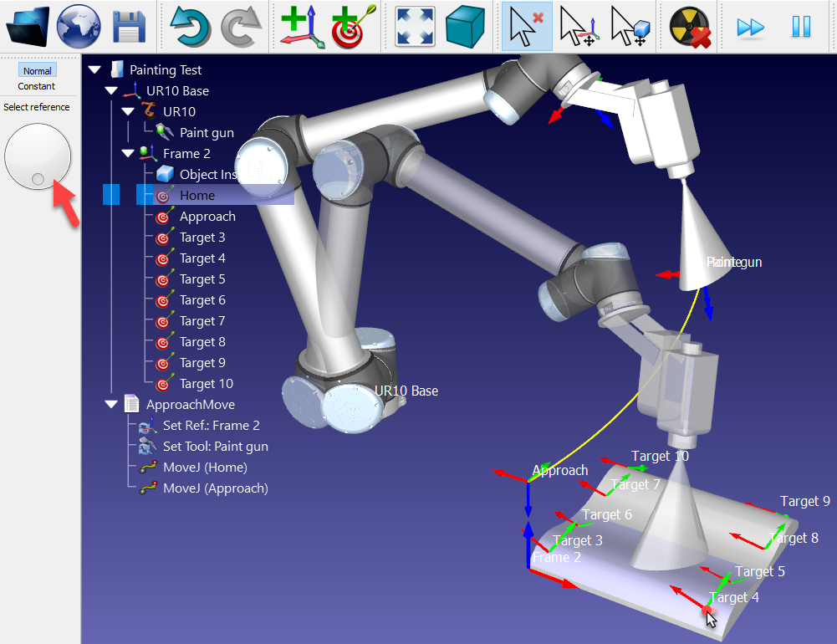Viewport: 837px width, 644px height.
Task: Speed up the simulation playback
Action: tap(748, 27)
